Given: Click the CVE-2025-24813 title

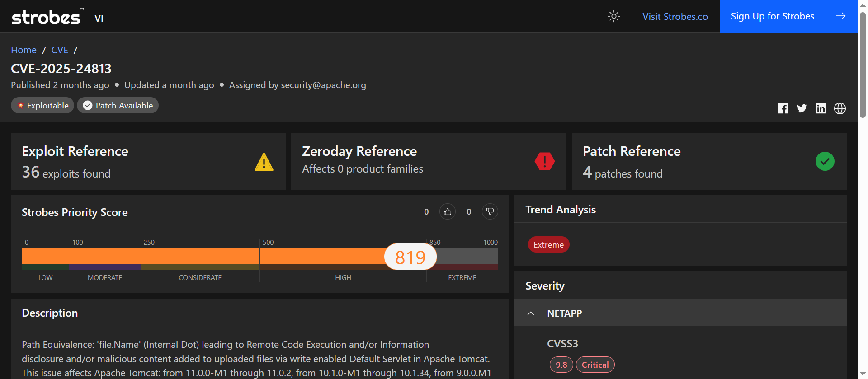Looking at the screenshot, I should (x=61, y=68).
